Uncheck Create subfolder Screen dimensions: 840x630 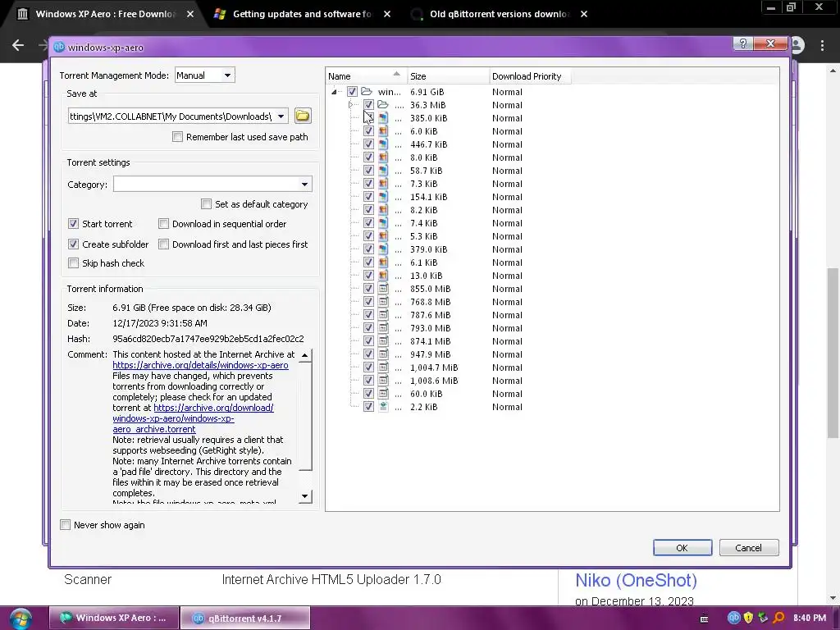coord(73,244)
